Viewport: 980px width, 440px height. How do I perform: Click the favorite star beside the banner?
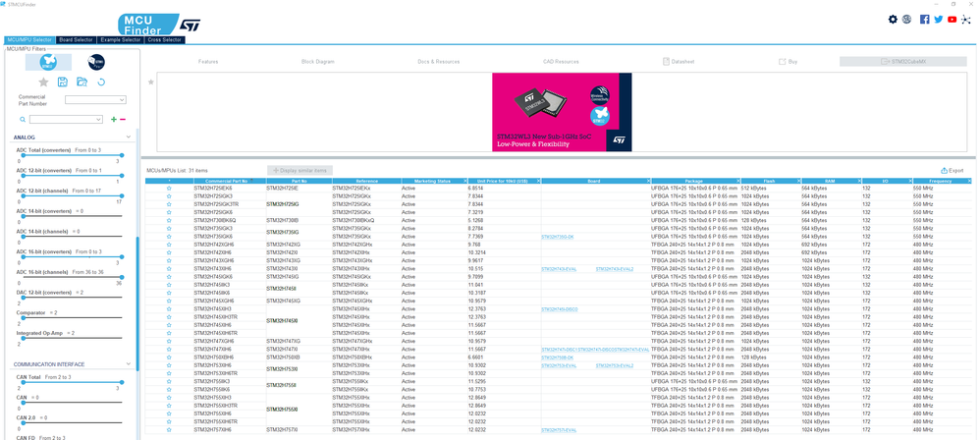[150, 82]
